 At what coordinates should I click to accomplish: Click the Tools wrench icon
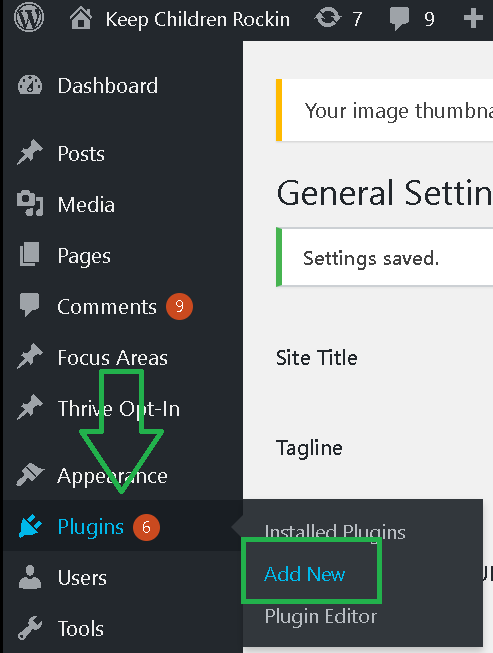(x=30, y=628)
